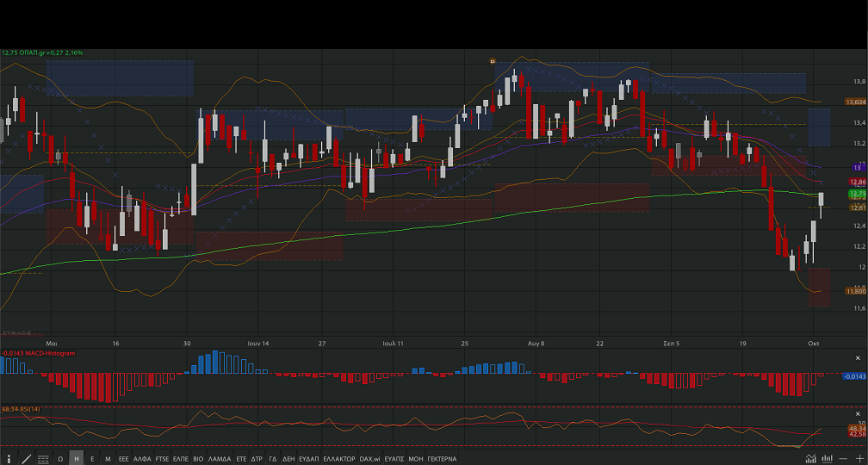Viewport: 868px width, 465px height.
Task: Click the Ιουν 14 date axis label
Action: pyautogui.click(x=258, y=344)
